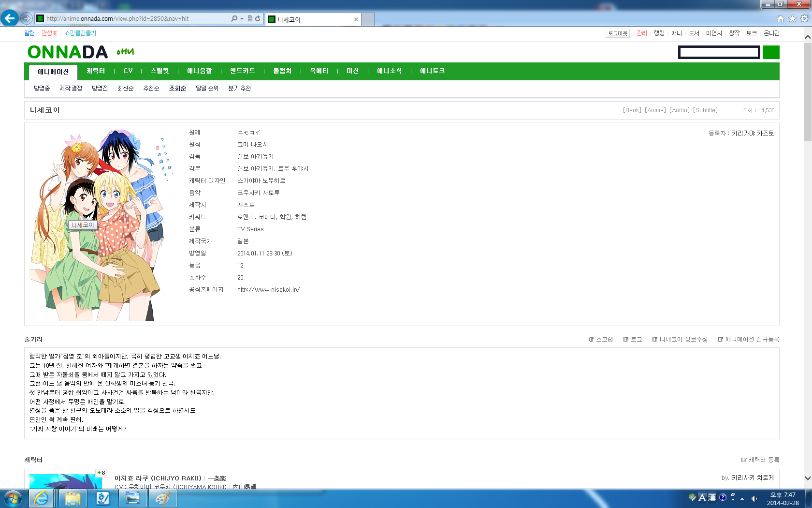This screenshot has width=812, height=508.
Task: Click the site search input field
Action: click(719, 52)
